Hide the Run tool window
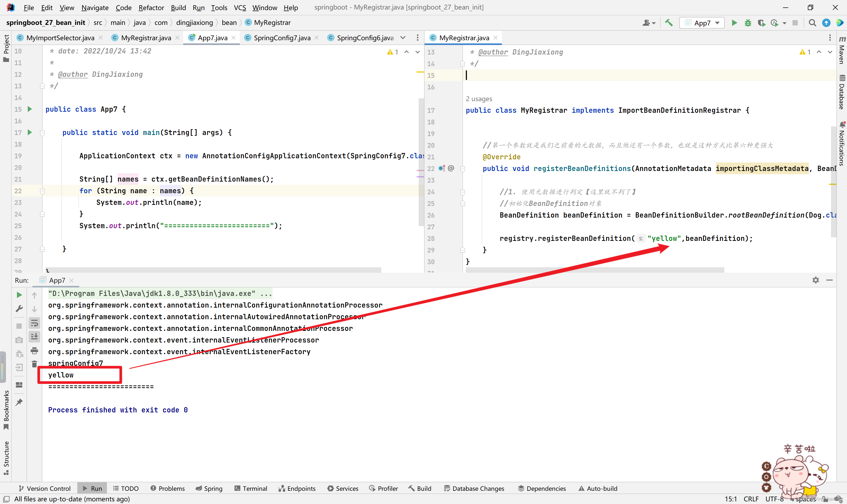This screenshot has height=504, width=847. click(x=830, y=280)
